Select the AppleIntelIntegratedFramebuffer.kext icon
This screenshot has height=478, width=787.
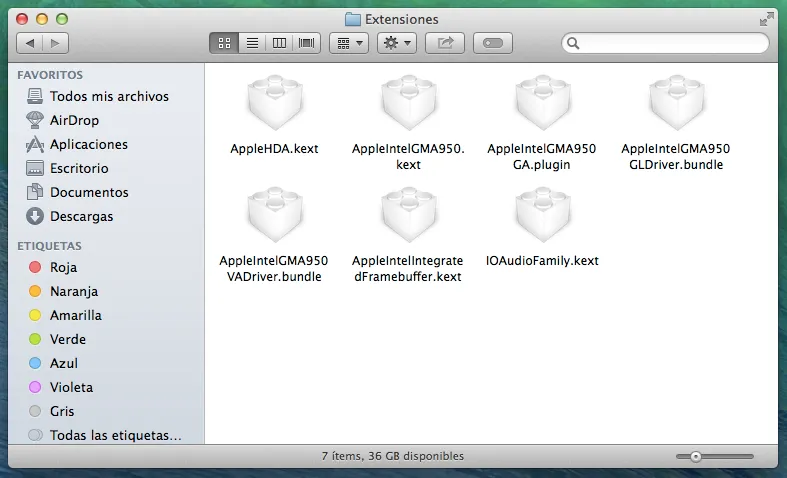point(409,215)
